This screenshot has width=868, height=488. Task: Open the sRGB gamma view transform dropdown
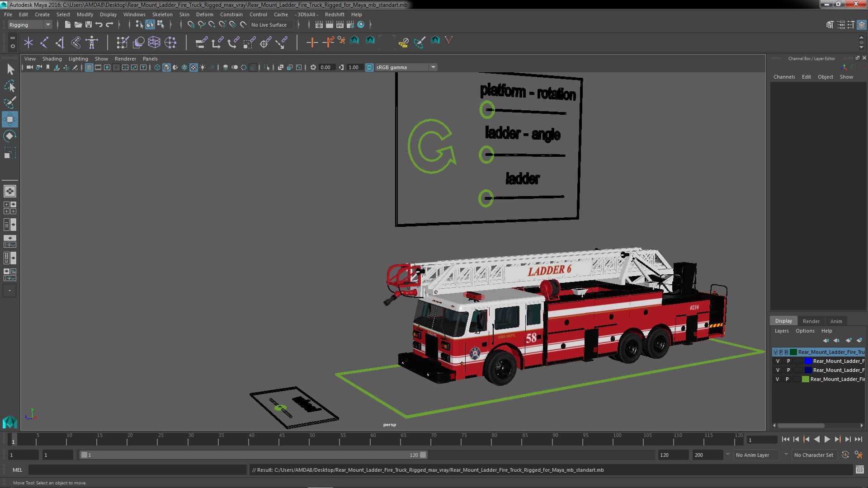pyautogui.click(x=406, y=67)
